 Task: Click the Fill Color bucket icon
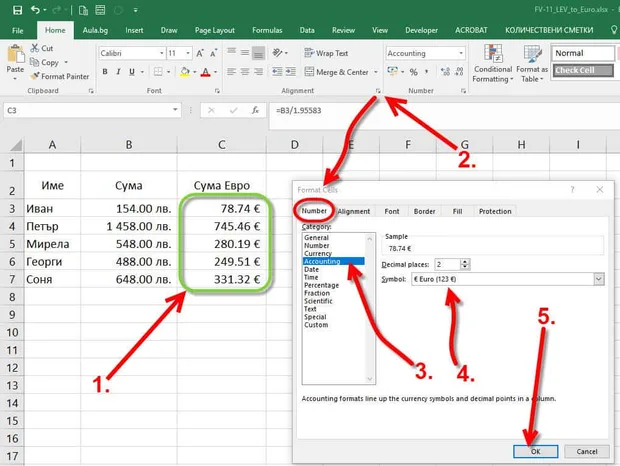point(185,72)
